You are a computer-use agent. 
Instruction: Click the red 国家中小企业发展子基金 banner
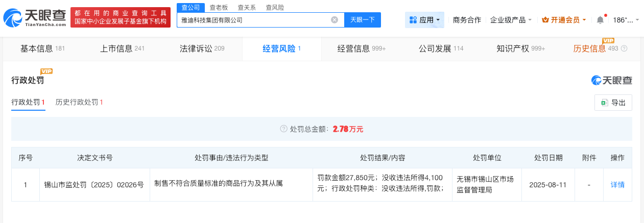121,17
